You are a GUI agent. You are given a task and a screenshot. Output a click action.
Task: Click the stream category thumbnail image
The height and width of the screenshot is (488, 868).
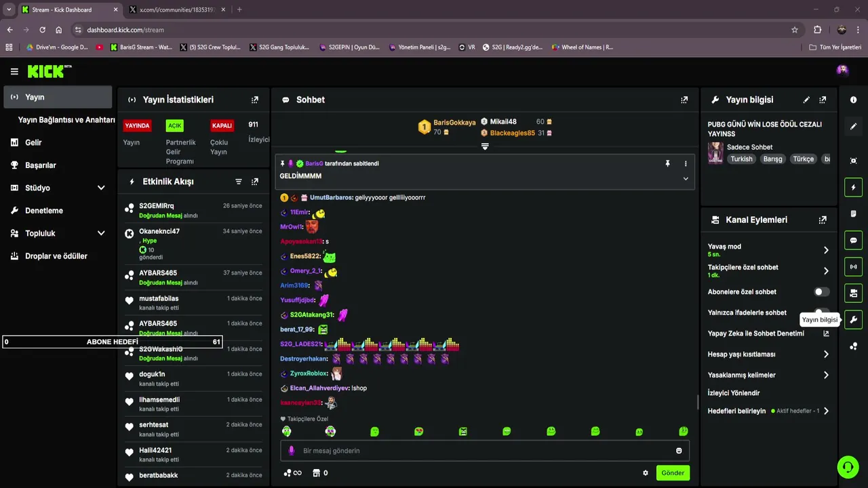[715, 153]
